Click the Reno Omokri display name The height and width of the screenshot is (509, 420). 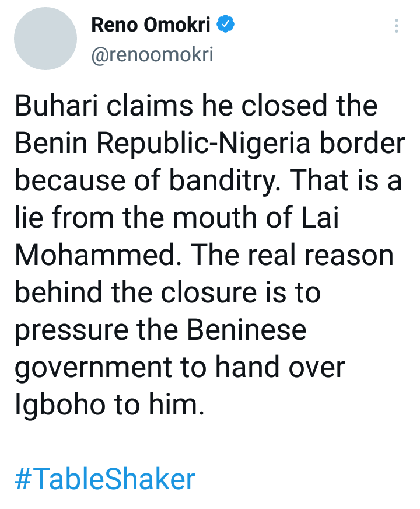coord(151,25)
